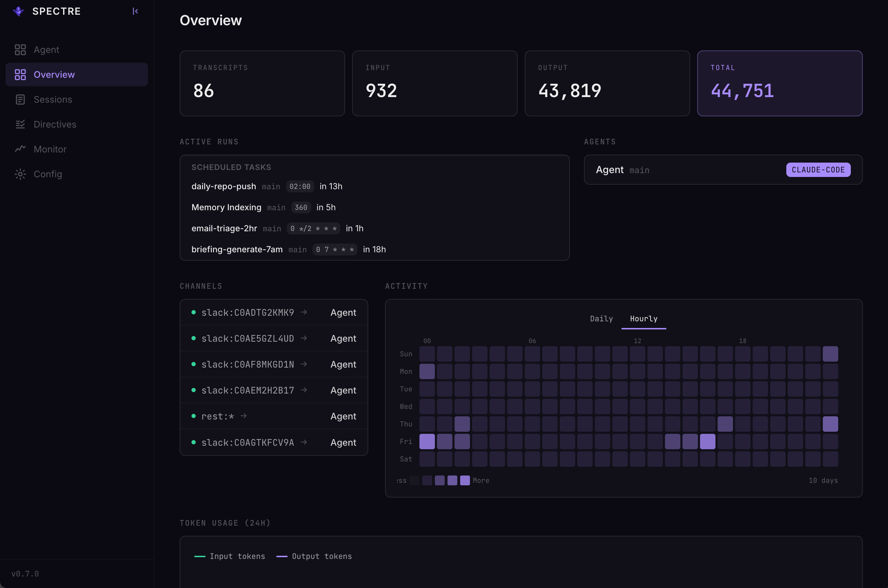This screenshot has width=888, height=588.
Task: Click the CLAUDE-CODE badge
Action: (818, 170)
